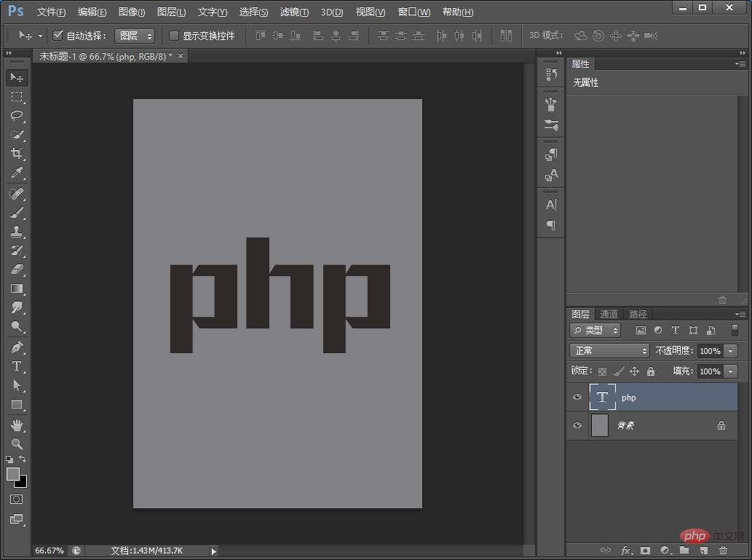Screen dimensions: 752x560
Task: Open the Character panel icon
Action: tap(551, 205)
